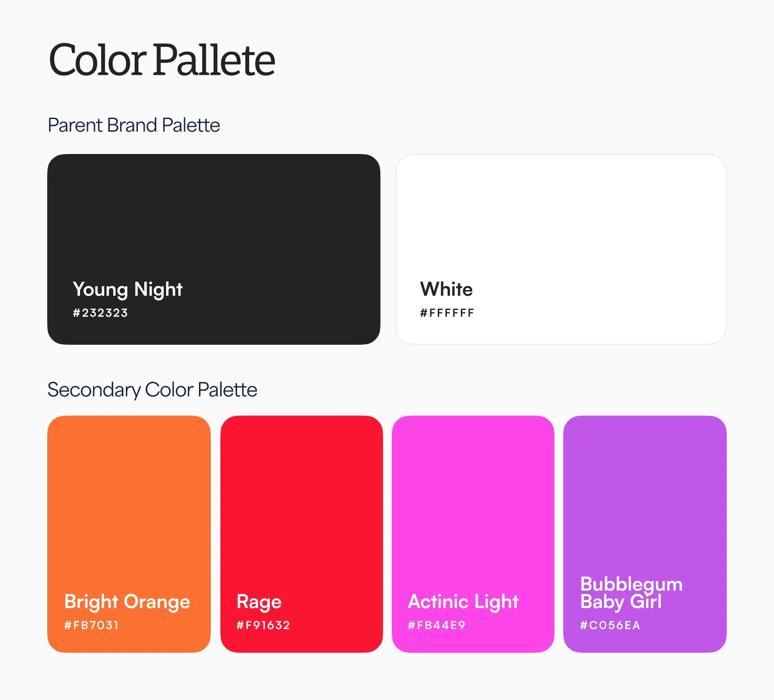Select the Actinic Light pink swatch

tap(473, 534)
